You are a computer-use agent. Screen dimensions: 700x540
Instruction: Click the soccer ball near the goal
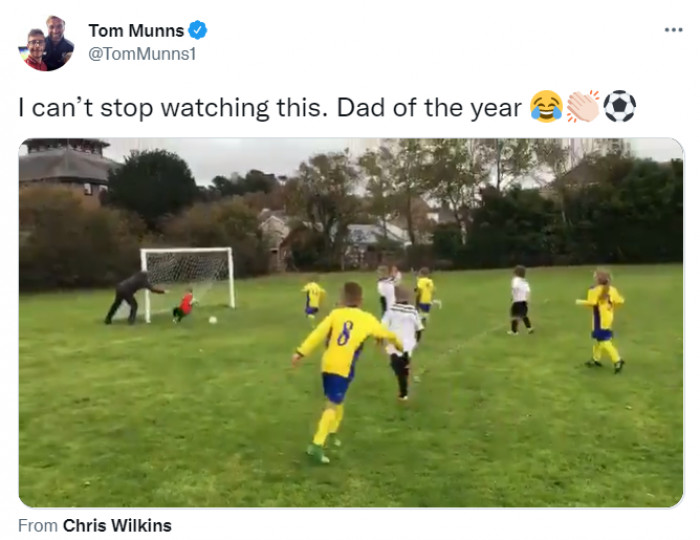(x=213, y=320)
